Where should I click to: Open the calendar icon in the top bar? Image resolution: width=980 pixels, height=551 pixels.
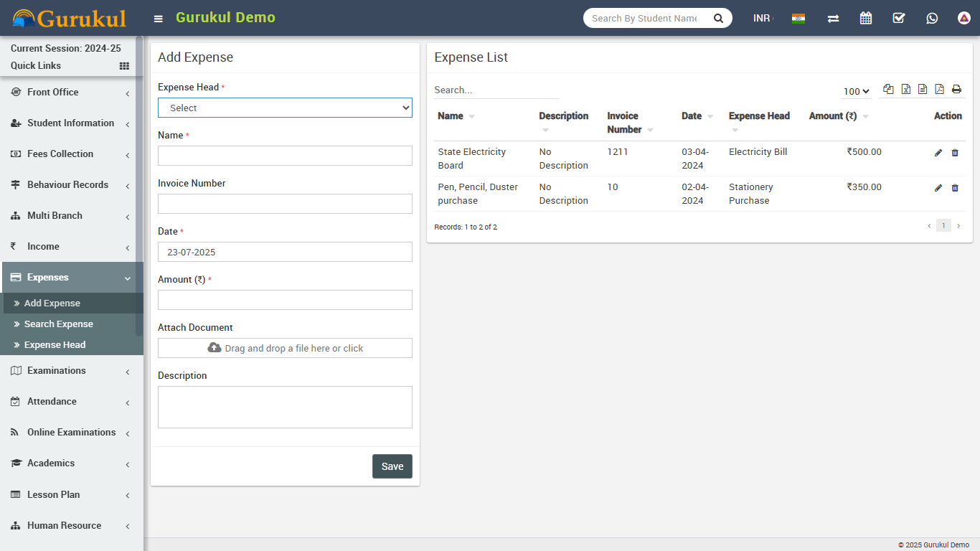point(866,18)
